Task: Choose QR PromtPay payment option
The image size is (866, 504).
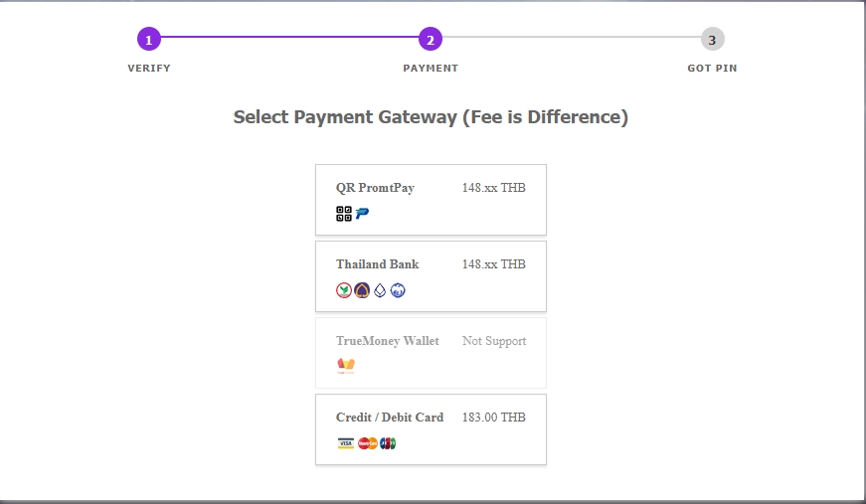Action: tap(431, 200)
